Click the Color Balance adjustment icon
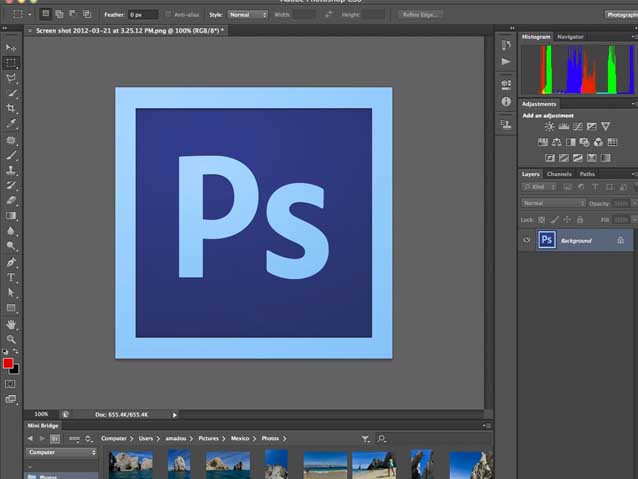This screenshot has width=638, height=479. tap(557, 142)
